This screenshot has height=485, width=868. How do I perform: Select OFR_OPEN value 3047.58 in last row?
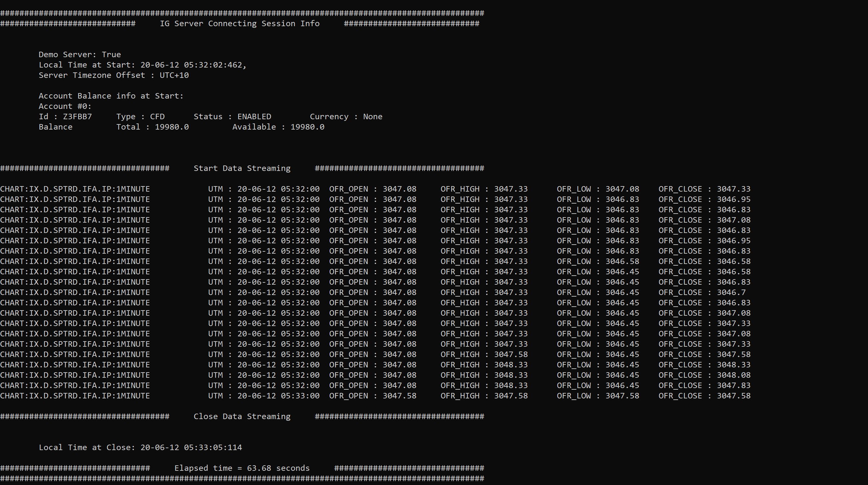(399, 396)
